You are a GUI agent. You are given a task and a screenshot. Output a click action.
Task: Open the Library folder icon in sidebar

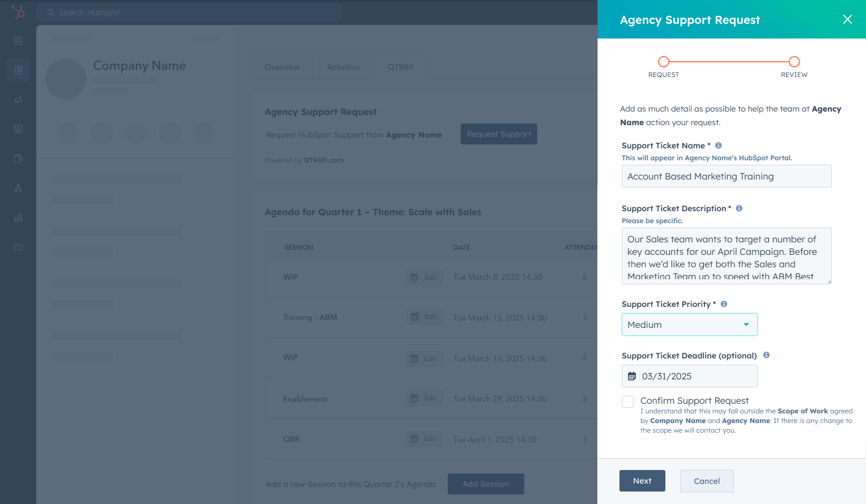18,247
